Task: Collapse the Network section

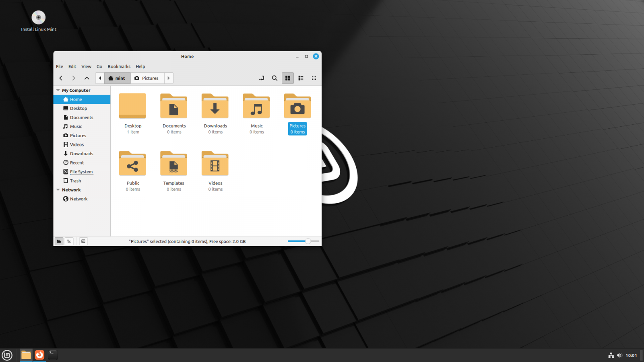Action: point(58,189)
